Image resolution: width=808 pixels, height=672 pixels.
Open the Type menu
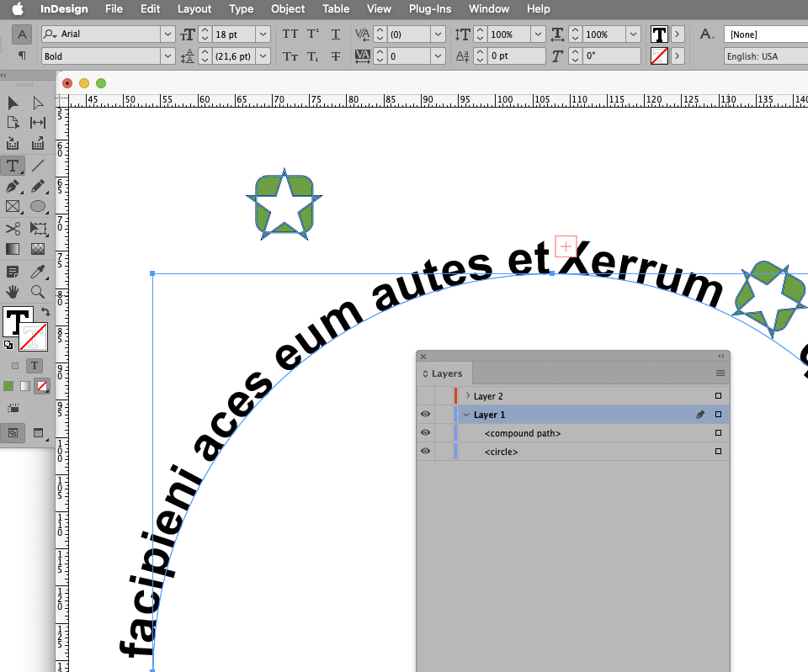pyautogui.click(x=241, y=9)
